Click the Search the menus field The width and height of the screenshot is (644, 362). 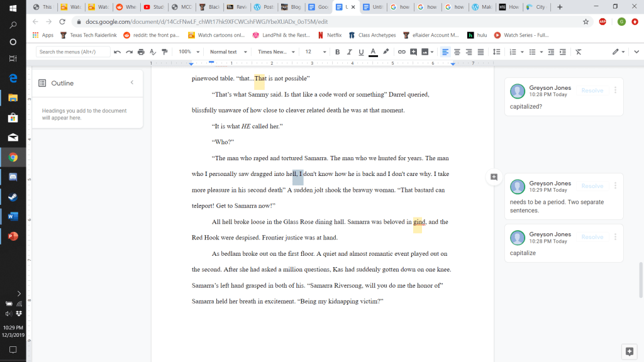pyautogui.click(x=73, y=52)
